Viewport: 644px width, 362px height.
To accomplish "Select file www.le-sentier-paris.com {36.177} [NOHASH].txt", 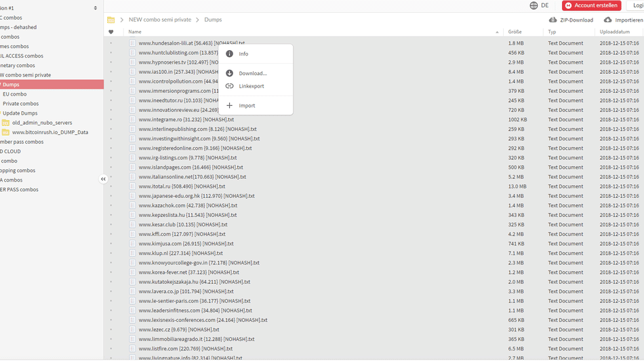I will point(195,301).
